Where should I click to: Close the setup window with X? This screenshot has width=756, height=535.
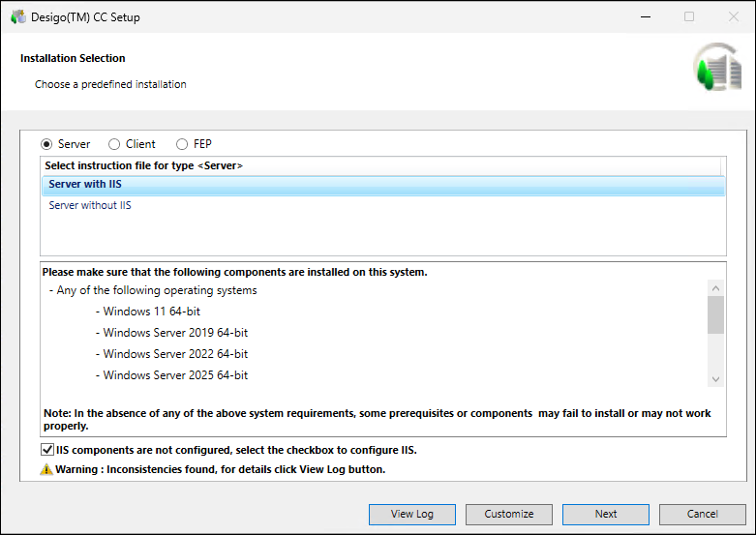733,16
